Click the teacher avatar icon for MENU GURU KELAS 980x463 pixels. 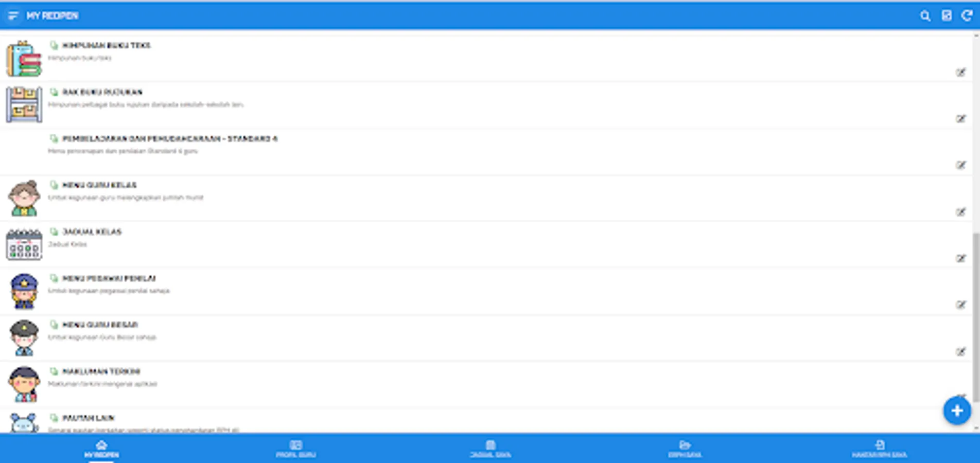(x=24, y=198)
